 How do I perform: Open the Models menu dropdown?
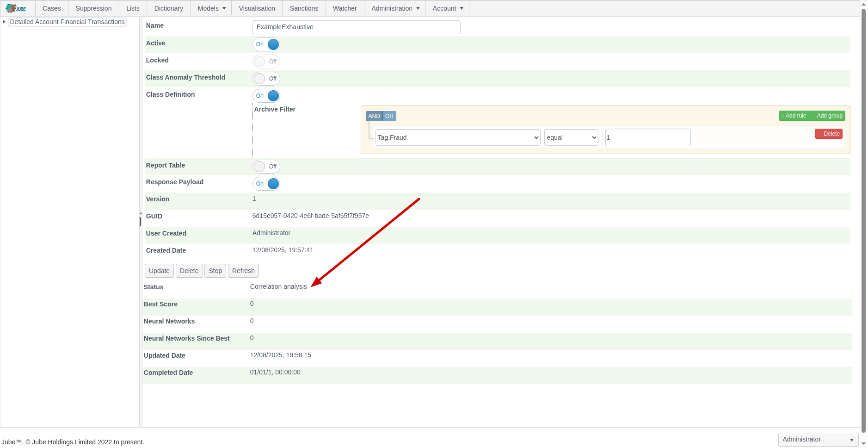click(x=212, y=8)
